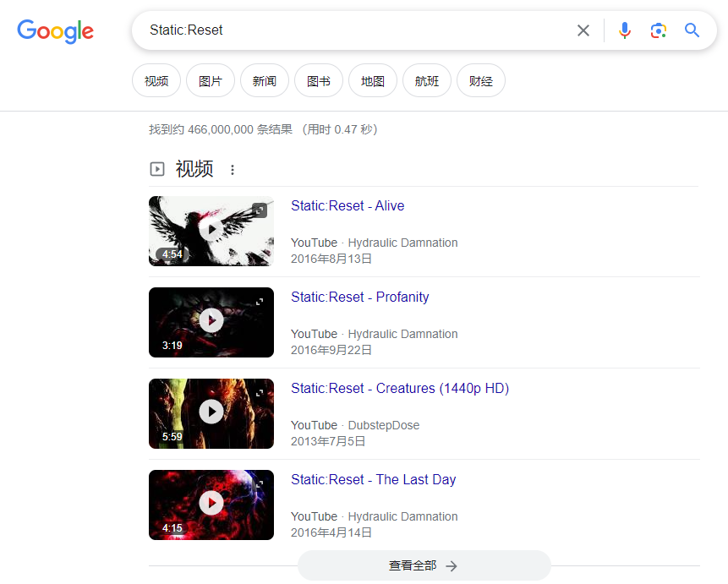Open three-dot menu beside 视频 heading
The width and height of the screenshot is (728, 584).
click(233, 170)
